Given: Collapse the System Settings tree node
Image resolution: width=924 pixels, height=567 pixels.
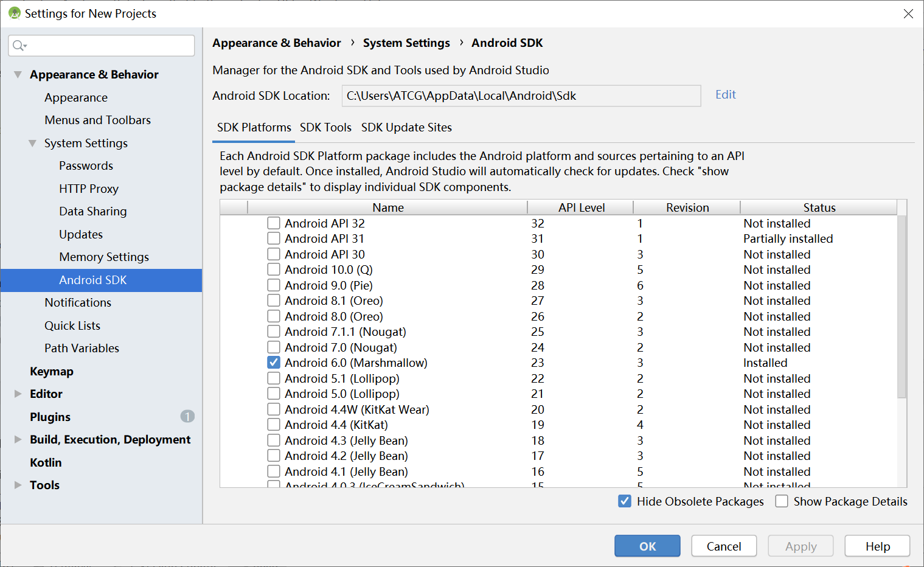Looking at the screenshot, I should click(x=32, y=143).
